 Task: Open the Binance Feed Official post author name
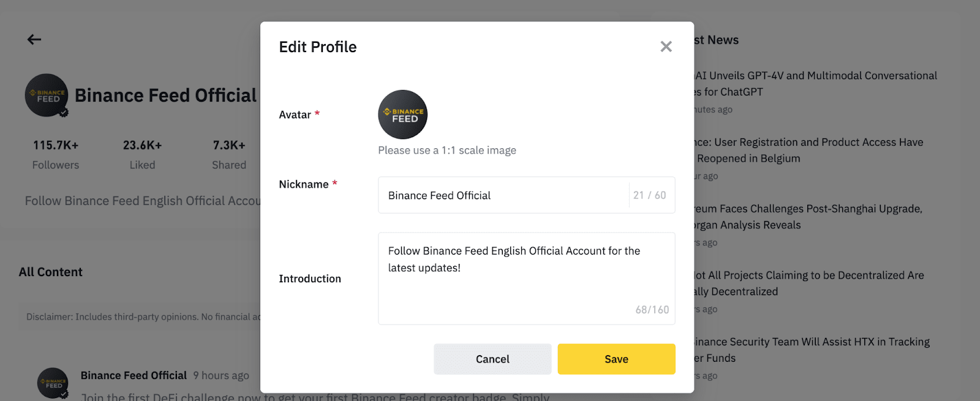pos(134,375)
